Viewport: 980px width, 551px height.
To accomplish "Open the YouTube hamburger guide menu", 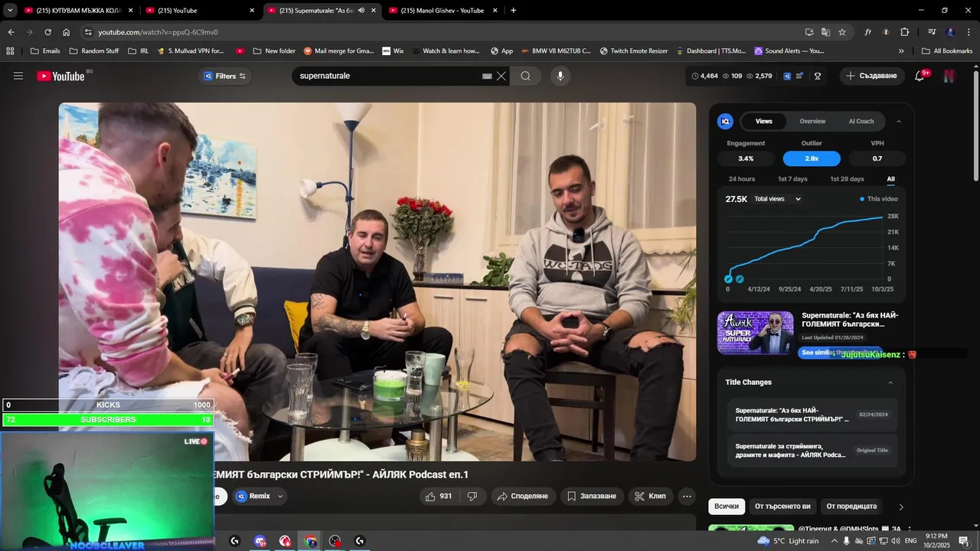I will tap(18, 76).
